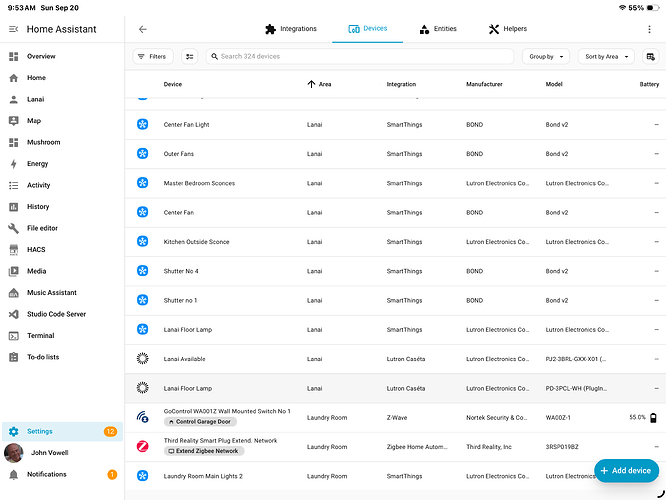Open Master Bedroom Sconces device row
This screenshot has height=500, width=666.
pyautogui.click(x=395, y=183)
